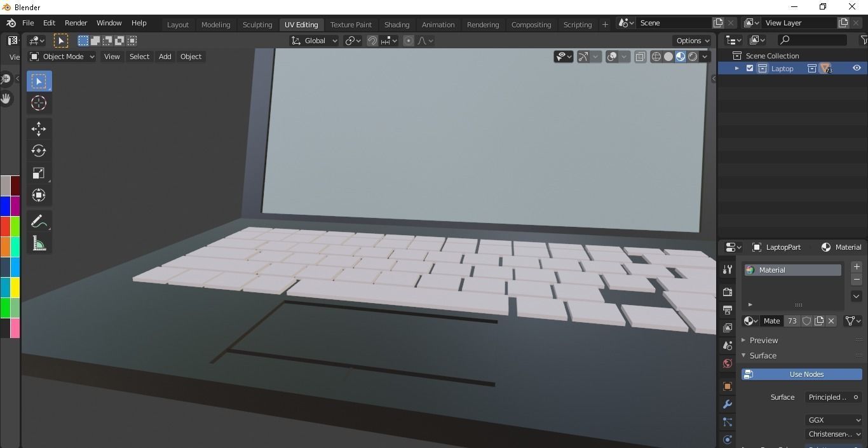The height and width of the screenshot is (448, 868).
Task: Open Output properties printer icon
Action: coord(728,310)
